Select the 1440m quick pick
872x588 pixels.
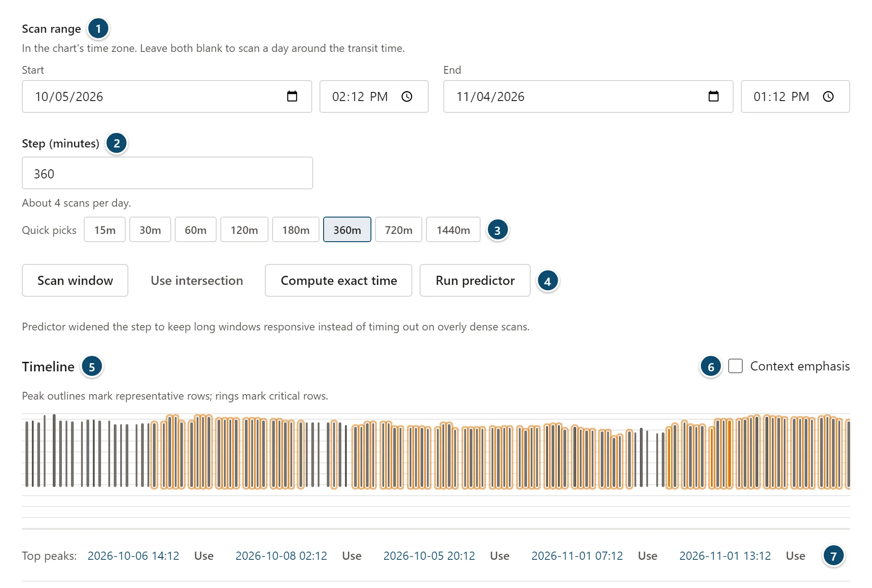(453, 230)
